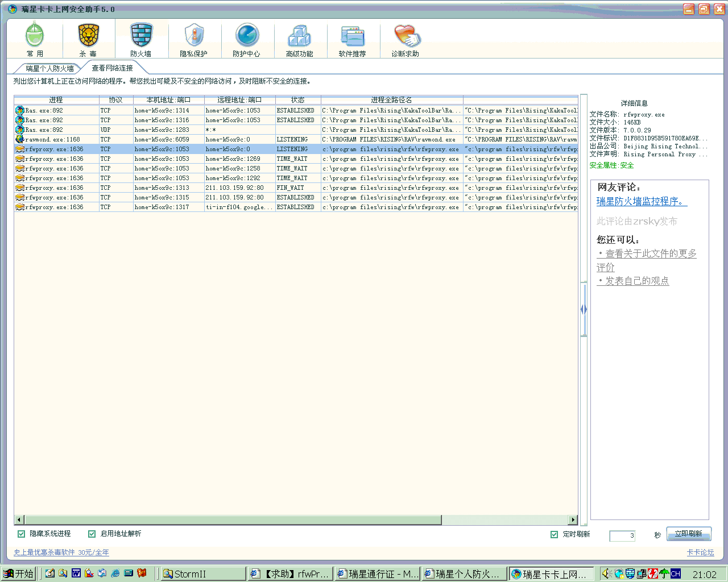
Task: Click the horizontal scrollbar right arrow
Action: click(x=573, y=519)
